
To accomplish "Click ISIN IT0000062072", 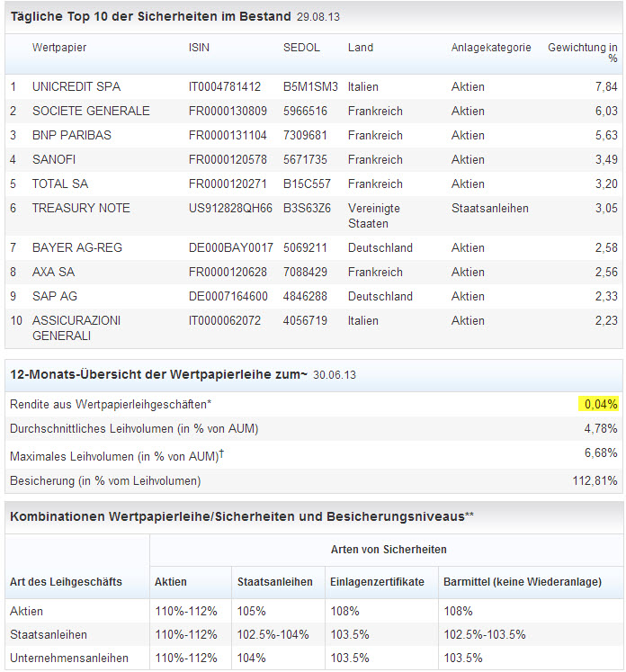I will pyautogui.click(x=225, y=320).
